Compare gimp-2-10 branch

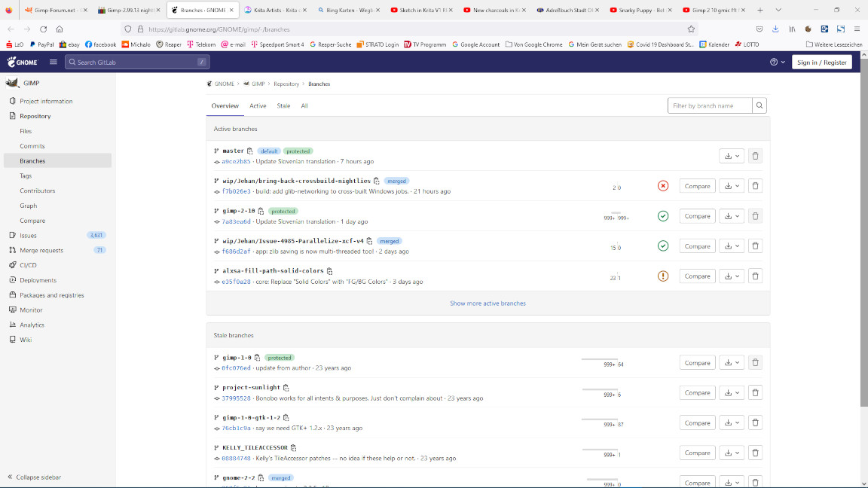(697, 216)
